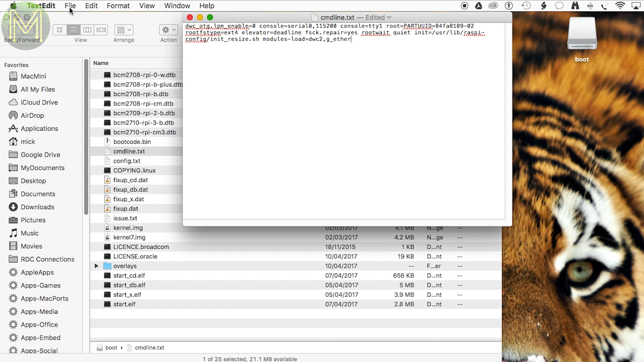
Task: Open the File menu
Action: click(x=70, y=6)
